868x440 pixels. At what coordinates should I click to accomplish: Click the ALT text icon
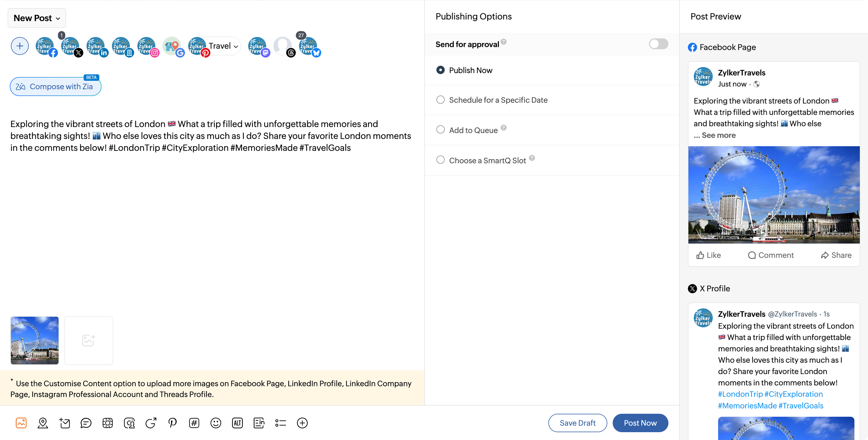(x=237, y=423)
